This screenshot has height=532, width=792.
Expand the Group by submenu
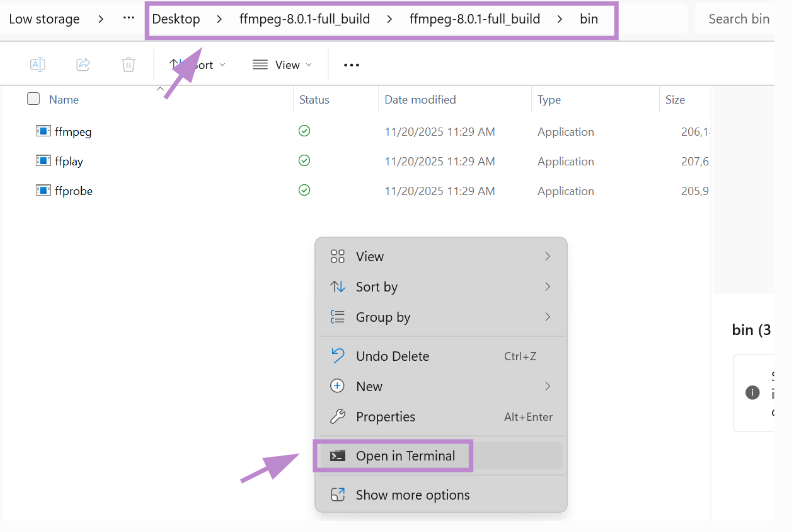[440, 317]
